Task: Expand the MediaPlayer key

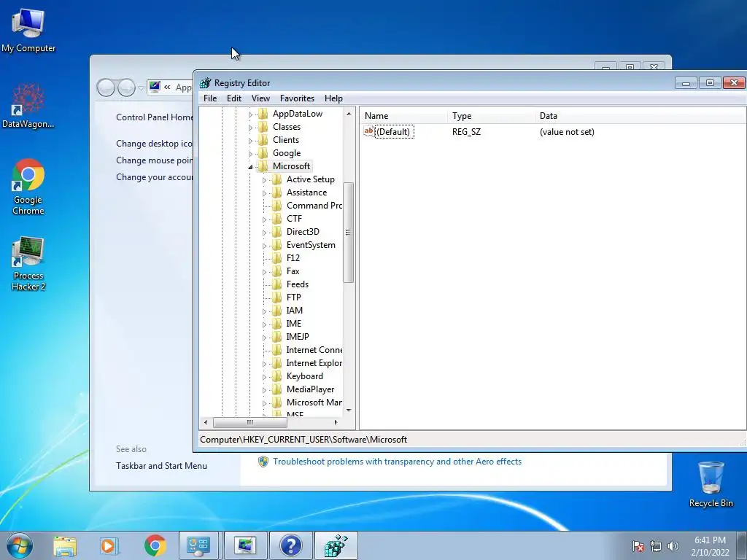Action: [x=264, y=390]
